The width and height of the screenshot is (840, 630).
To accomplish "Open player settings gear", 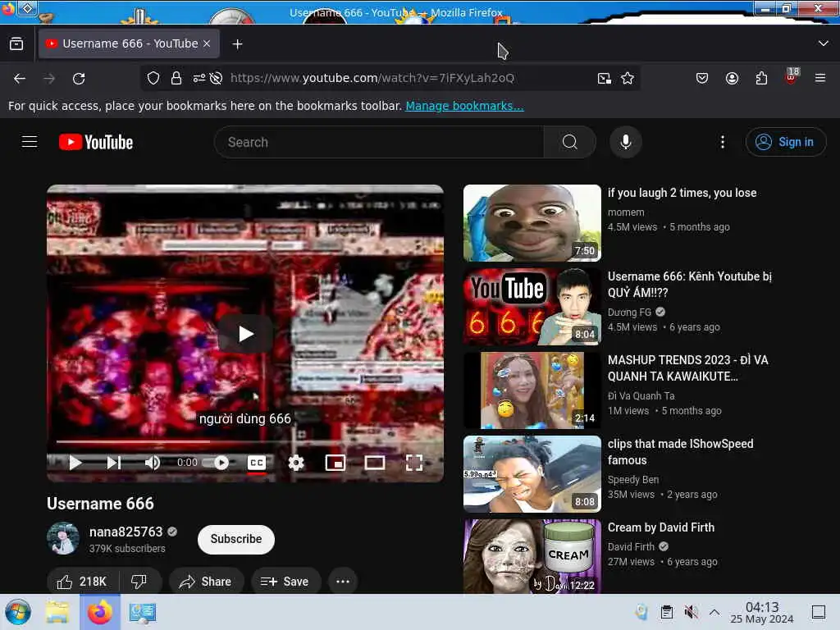I will pyautogui.click(x=296, y=463).
